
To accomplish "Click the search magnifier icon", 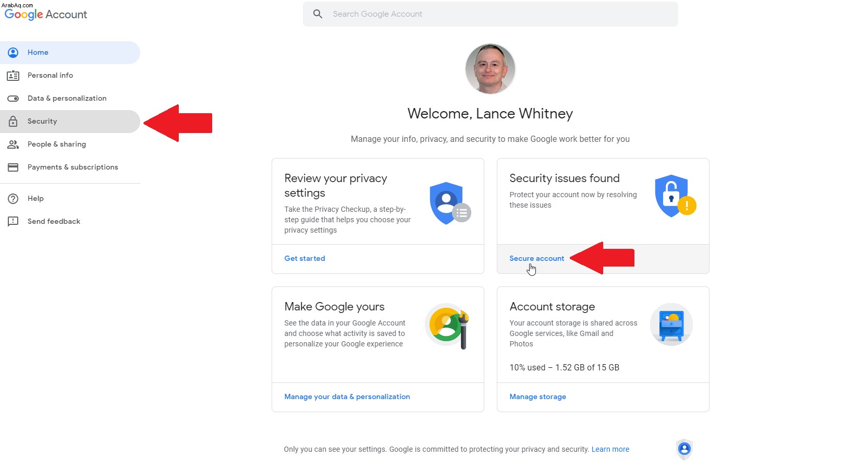I will [x=317, y=14].
